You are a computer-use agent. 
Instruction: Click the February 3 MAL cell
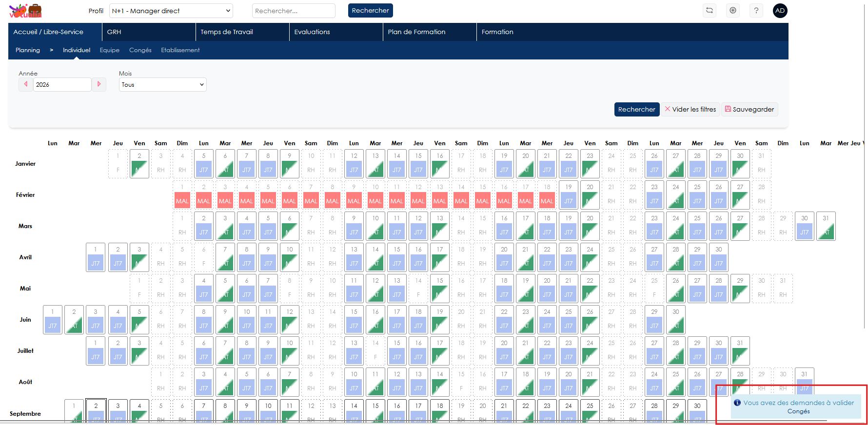click(x=225, y=195)
